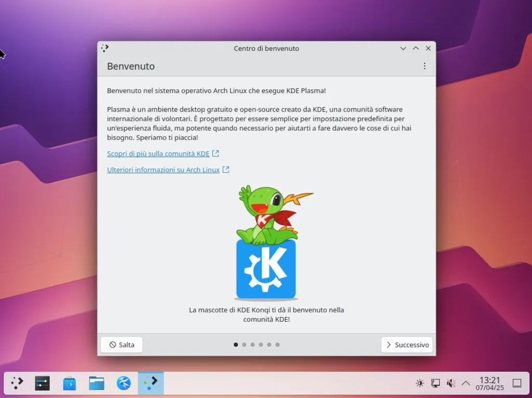This screenshot has width=532, height=398.
Task: Open the Dolphin file manager
Action: pyautogui.click(x=97, y=383)
